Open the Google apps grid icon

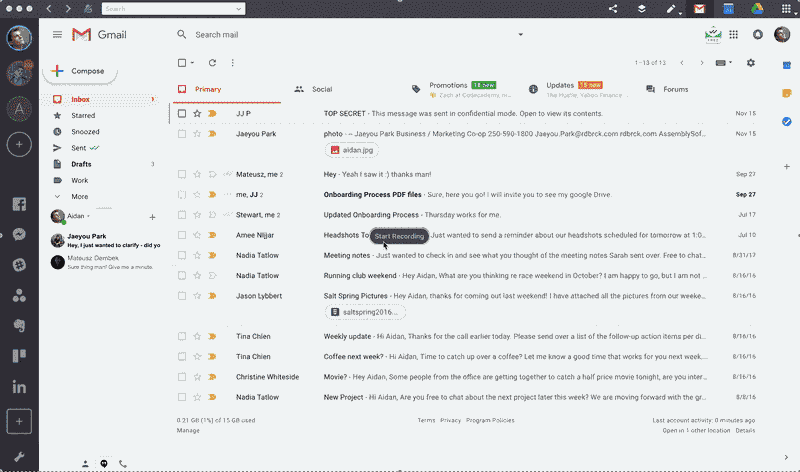click(734, 34)
